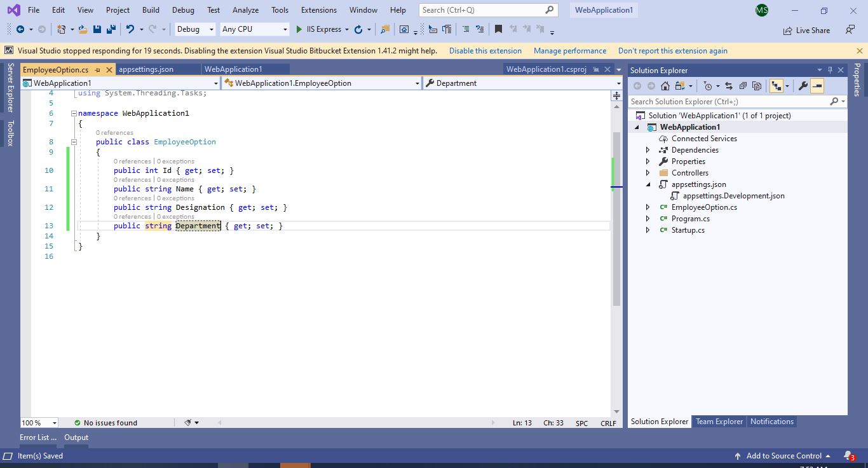Viewport: 868px width, 468px height.
Task: Open the Extensions menu
Action: [318, 10]
